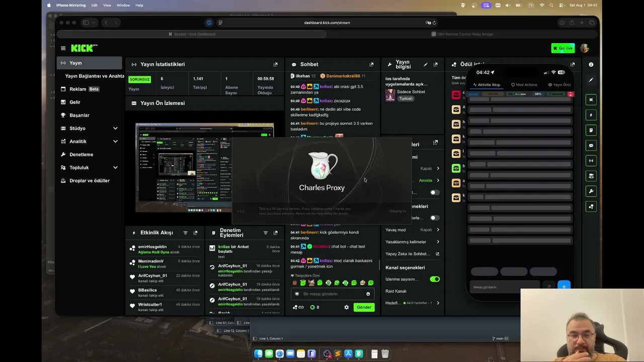Switch to OBS Remote Control Relay Bridge tab
This screenshot has height=362, width=644.
pyautogui.click(x=462, y=34)
